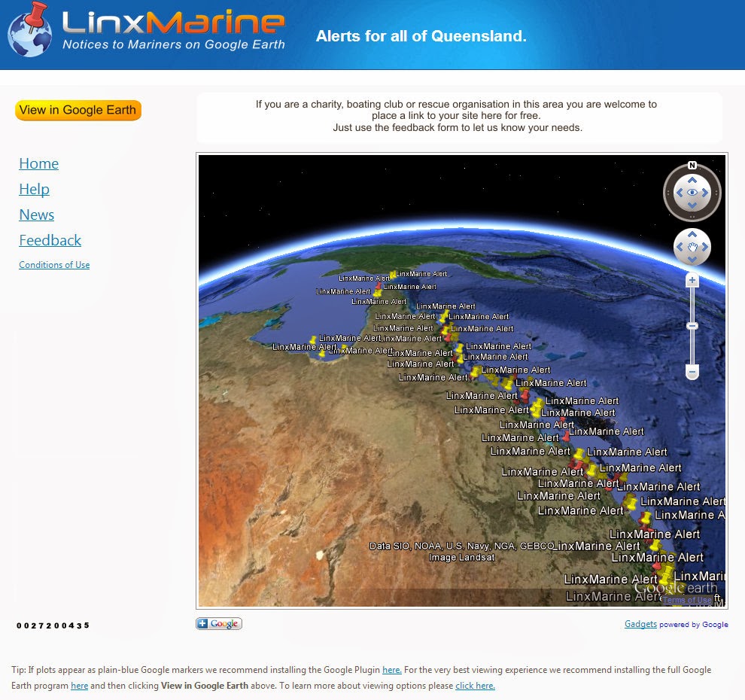
Task: Click the hand icon in move joystick
Action: tap(692, 247)
